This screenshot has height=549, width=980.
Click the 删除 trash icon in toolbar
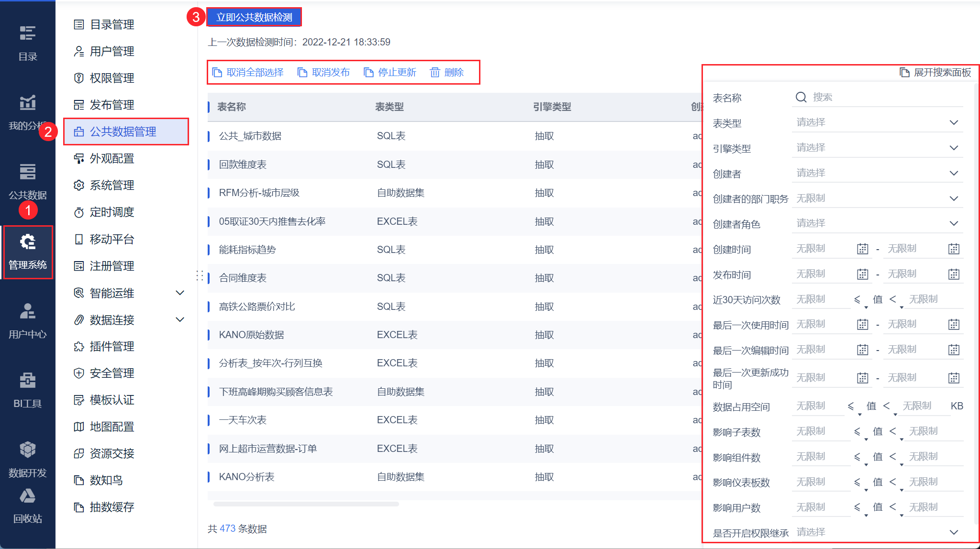(435, 72)
